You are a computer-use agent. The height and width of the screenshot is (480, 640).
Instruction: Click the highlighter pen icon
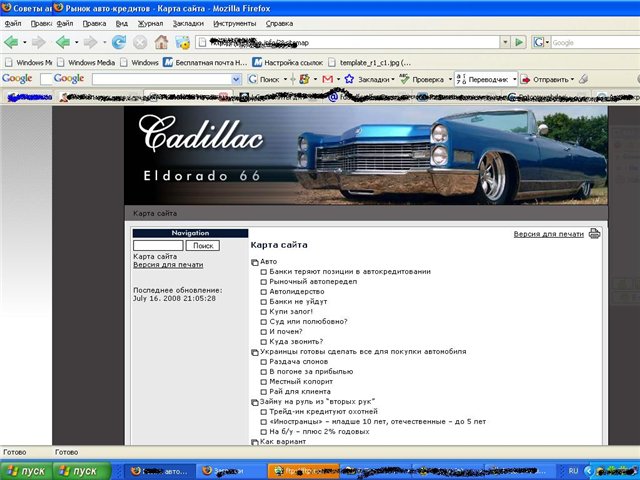(584, 79)
